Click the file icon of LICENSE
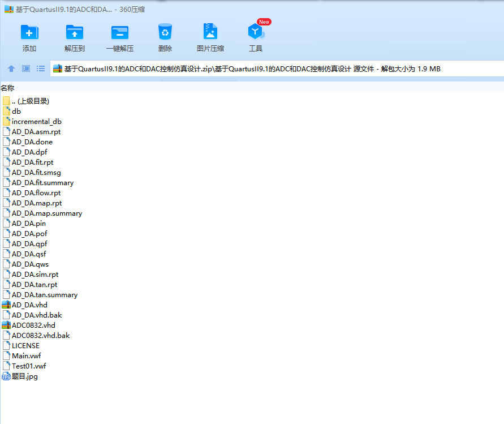The height and width of the screenshot is (424, 504). [6, 345]
